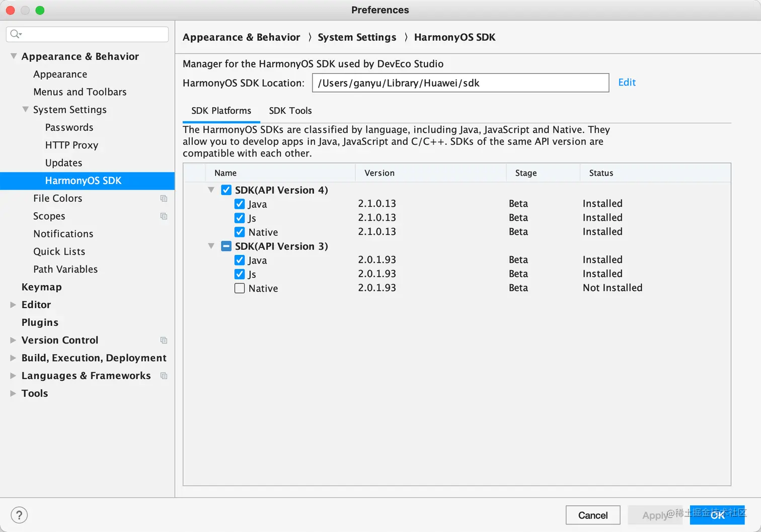Click Edit link for SDK location
Screen dimensions: 761x532
tap(627, 82)
